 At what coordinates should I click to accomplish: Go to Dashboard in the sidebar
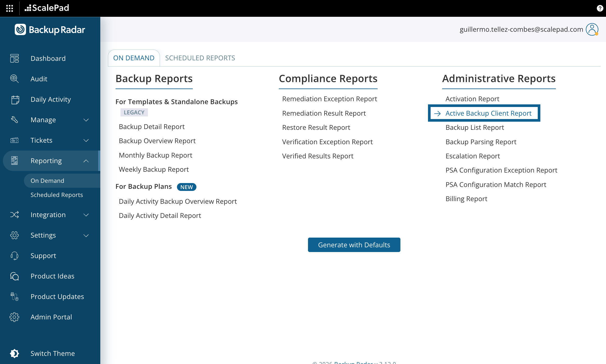point(48,58)
